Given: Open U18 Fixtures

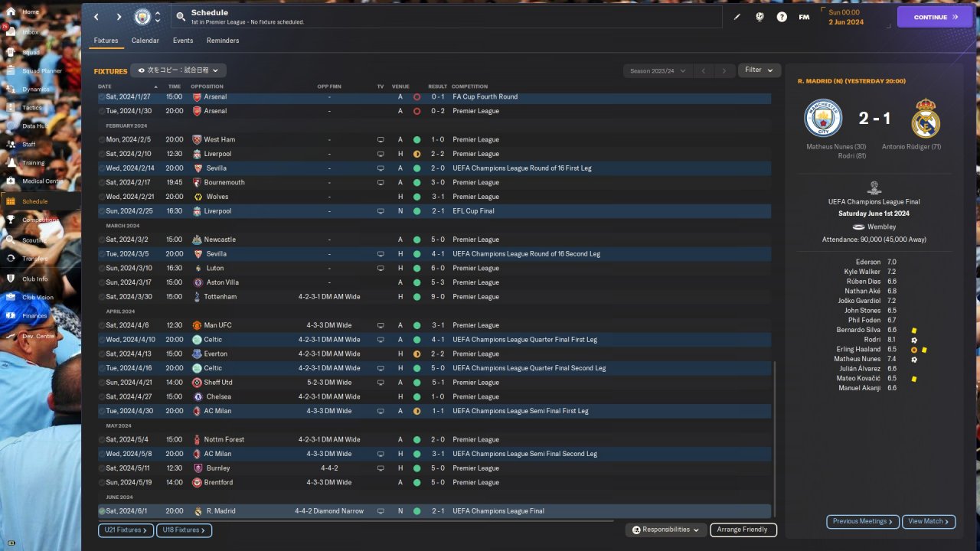Looking at the screenshot, I should pyautogui.click(x=185, y=530).
